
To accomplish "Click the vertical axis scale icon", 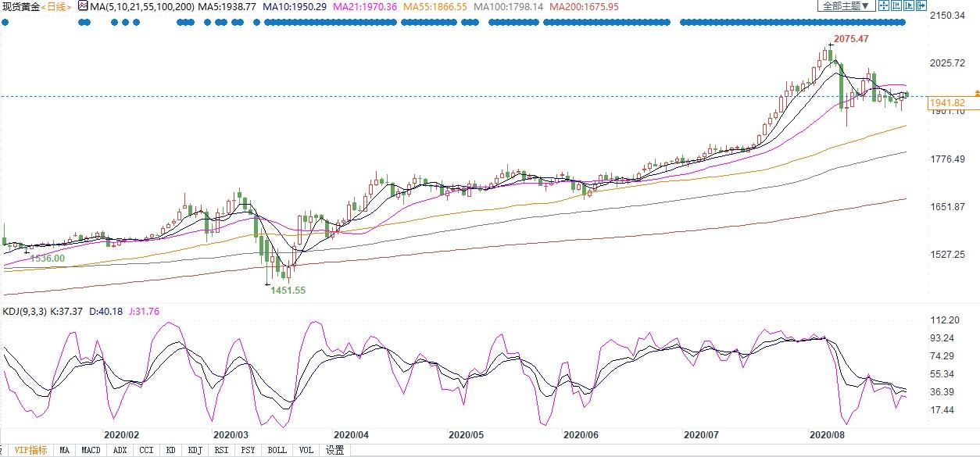I will [896, 5].
